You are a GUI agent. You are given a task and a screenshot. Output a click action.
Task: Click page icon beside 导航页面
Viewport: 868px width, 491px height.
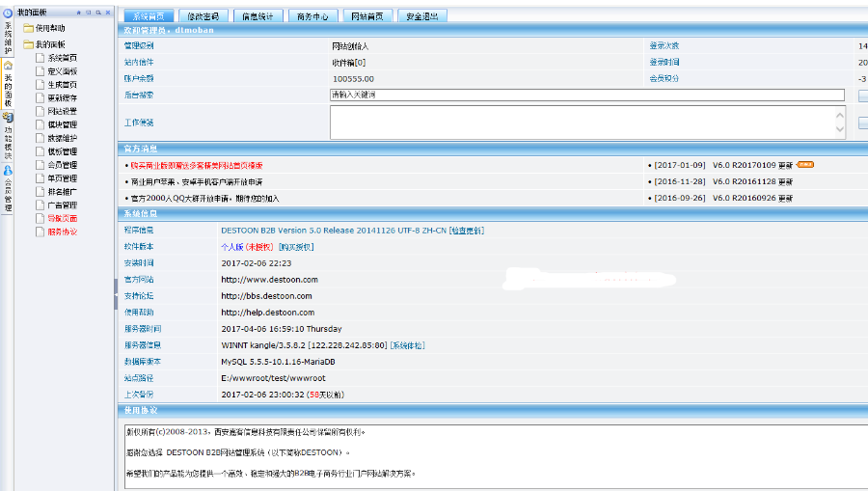[40, 218]
